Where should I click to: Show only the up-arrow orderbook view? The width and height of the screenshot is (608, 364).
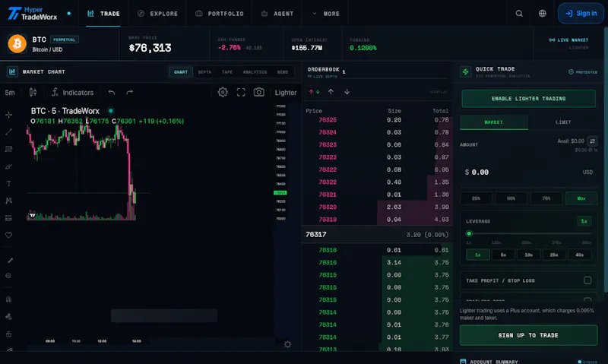click(331, 92)
